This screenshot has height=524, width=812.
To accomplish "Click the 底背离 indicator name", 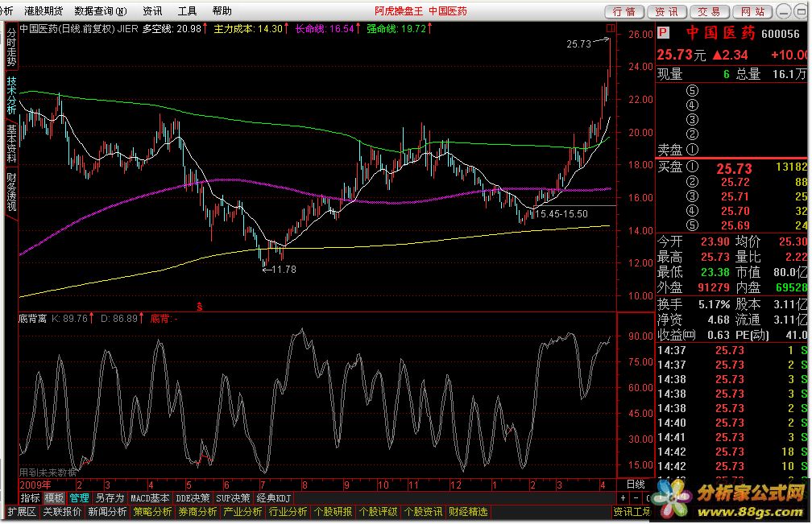I will pos(32,319).
